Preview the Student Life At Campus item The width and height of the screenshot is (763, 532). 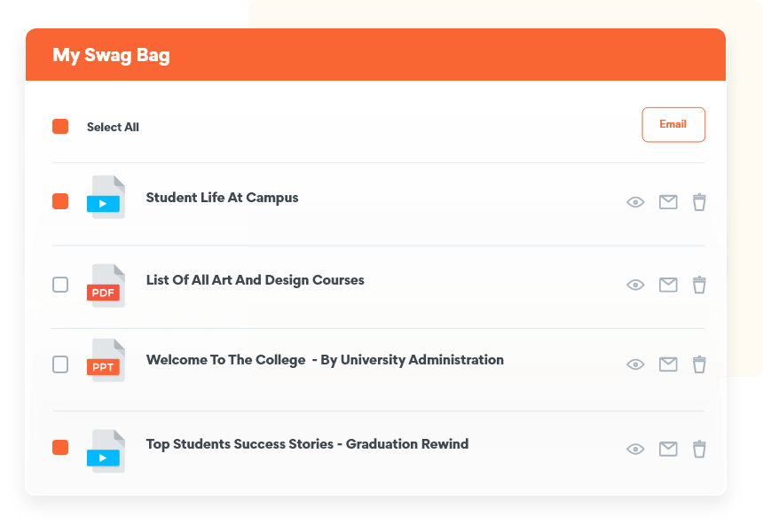point(635,202)
